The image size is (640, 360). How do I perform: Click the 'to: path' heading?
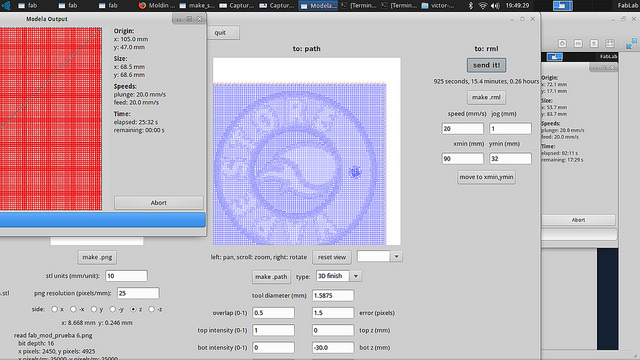pos(307,49)
